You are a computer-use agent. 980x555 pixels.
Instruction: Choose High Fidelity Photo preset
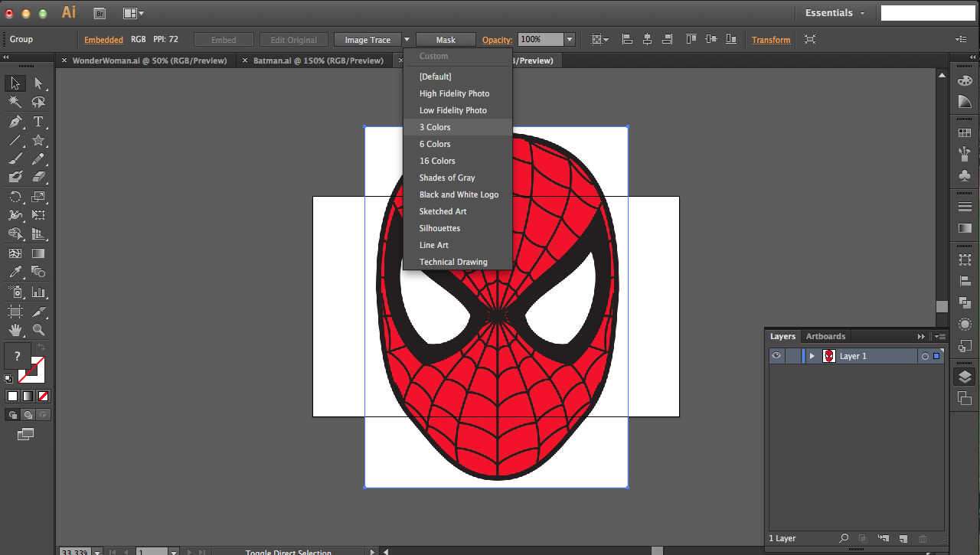[x=458, y=93]
